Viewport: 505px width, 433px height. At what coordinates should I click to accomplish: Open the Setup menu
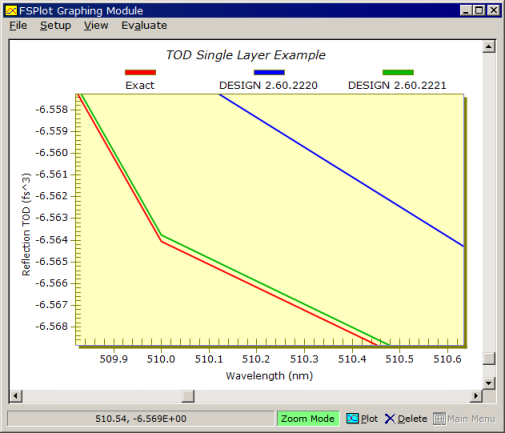(x=55, y=25)
